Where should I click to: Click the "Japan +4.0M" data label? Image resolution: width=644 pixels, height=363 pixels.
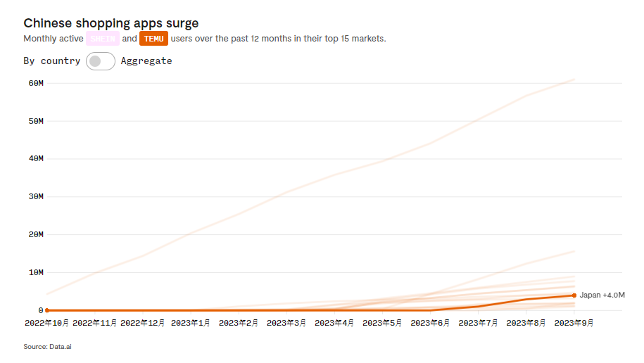click(x=602, y=295)
